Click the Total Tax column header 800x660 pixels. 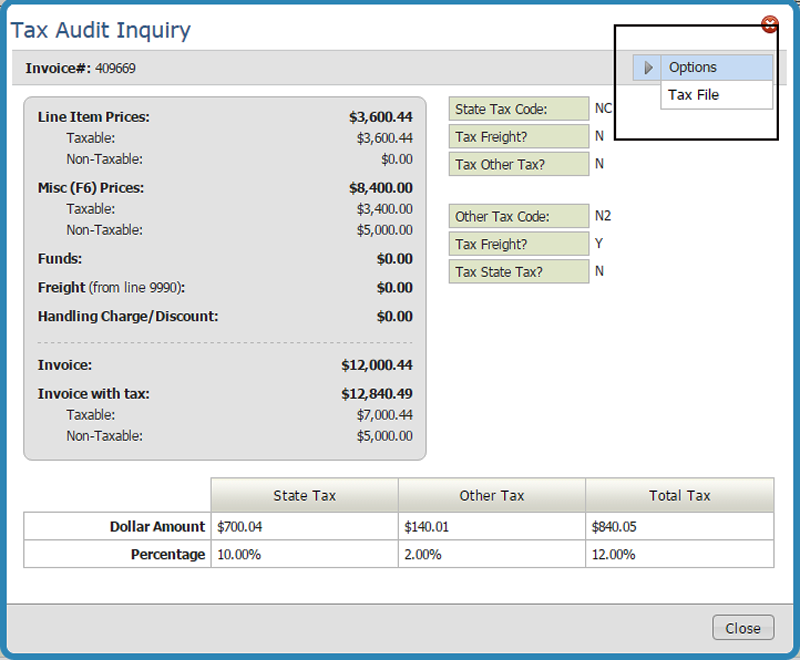coord(679,495)
